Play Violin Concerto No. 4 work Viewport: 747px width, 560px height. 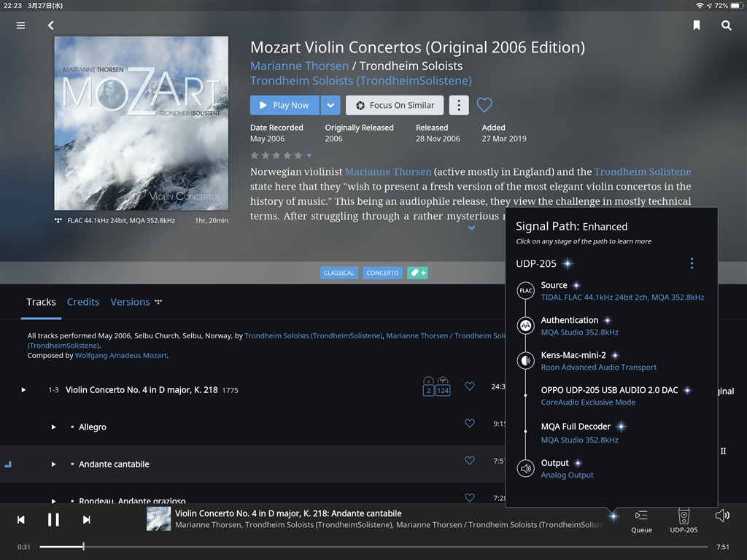[23, 390]
